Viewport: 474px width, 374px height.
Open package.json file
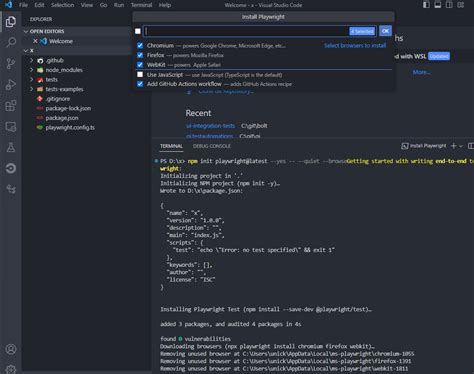62,118
